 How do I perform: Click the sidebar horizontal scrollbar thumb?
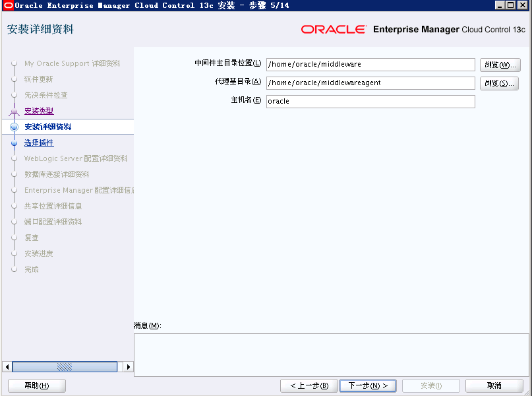point(65,367)
